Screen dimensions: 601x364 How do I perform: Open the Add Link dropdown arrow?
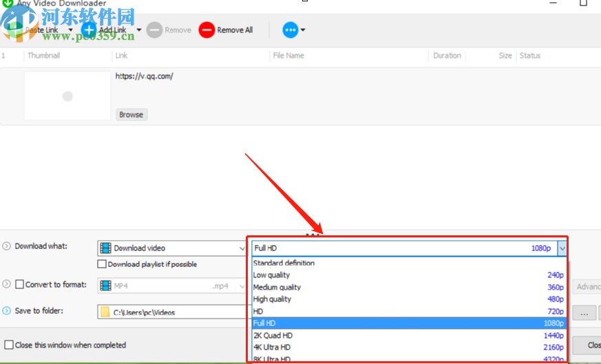coord(139,30)
